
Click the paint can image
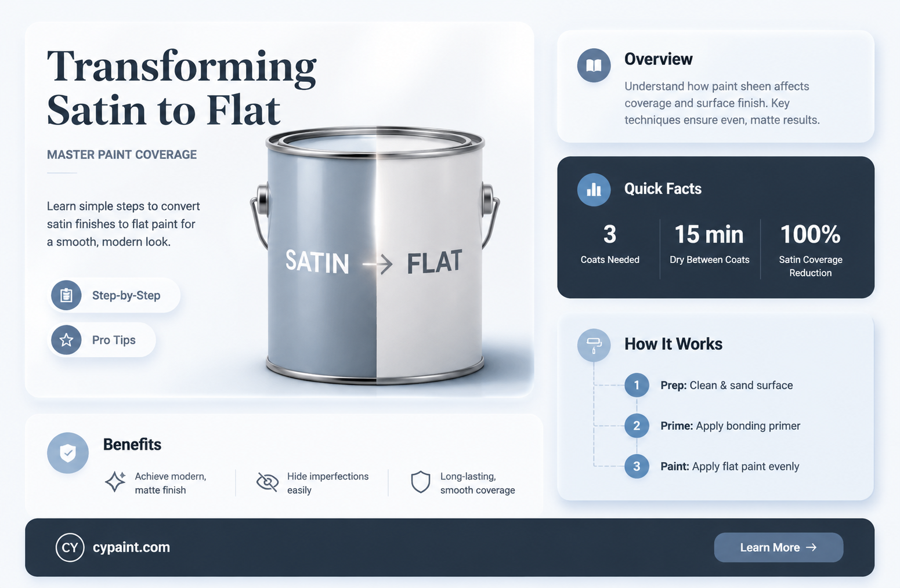[x=375, y=255]
